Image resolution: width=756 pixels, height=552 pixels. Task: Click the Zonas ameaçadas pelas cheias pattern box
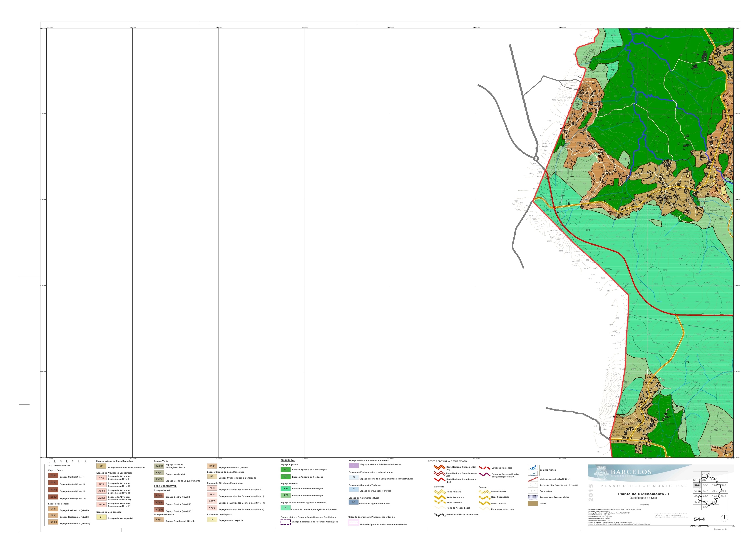pos(533,497)
